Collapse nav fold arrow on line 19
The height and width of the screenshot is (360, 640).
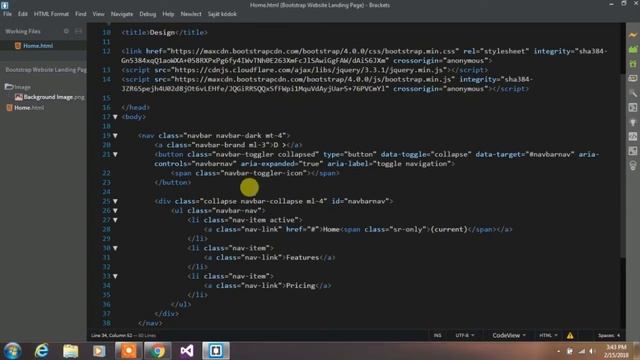[x=116, y=136]
